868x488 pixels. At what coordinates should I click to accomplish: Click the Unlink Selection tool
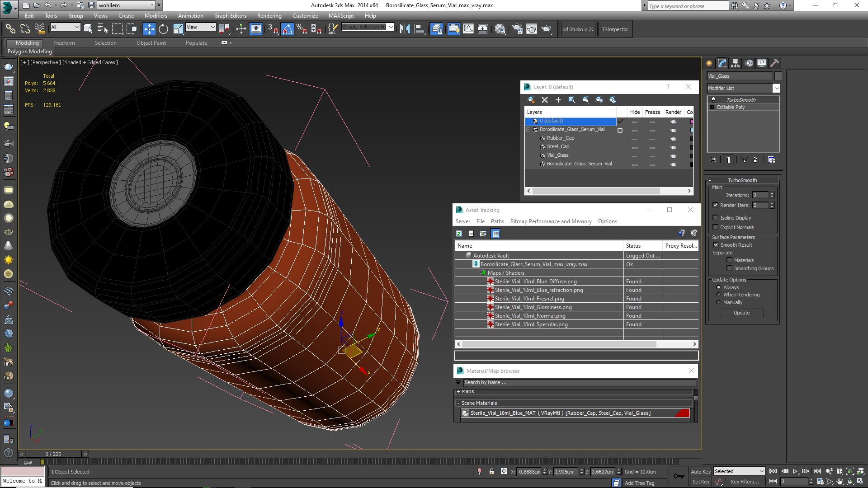pos(25,29)
